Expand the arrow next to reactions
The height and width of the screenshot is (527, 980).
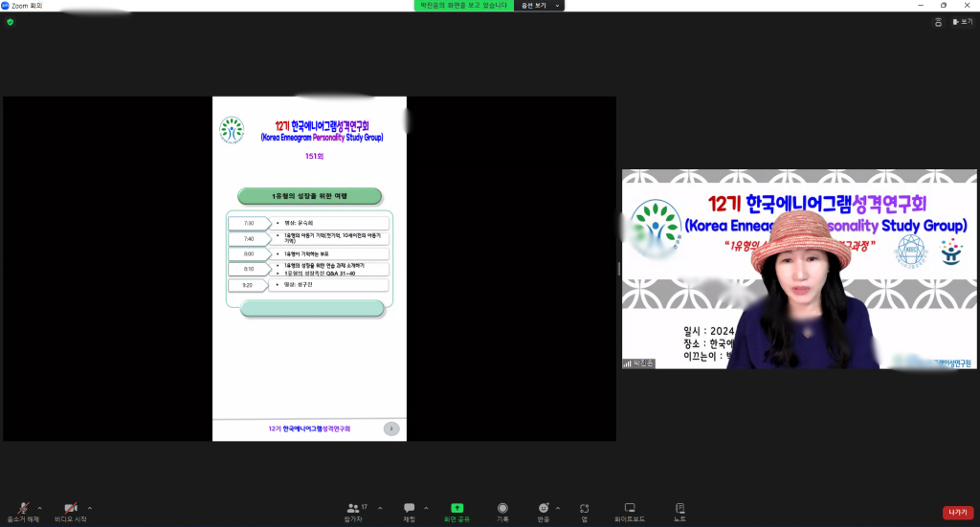point(558,508)
